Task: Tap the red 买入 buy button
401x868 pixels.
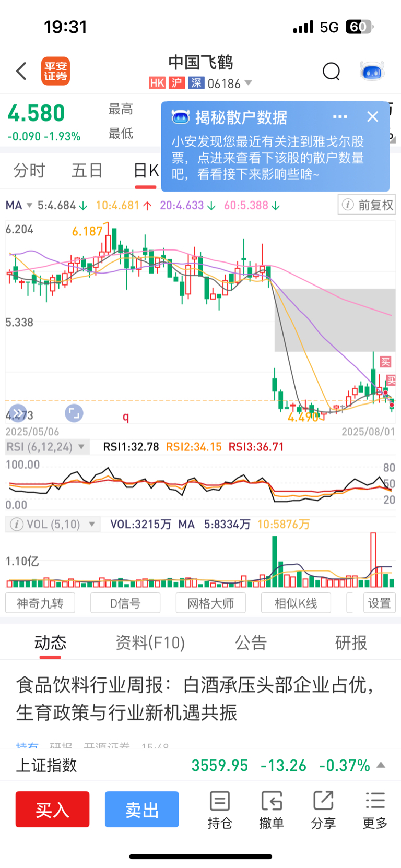Action: tap(52, 809)
